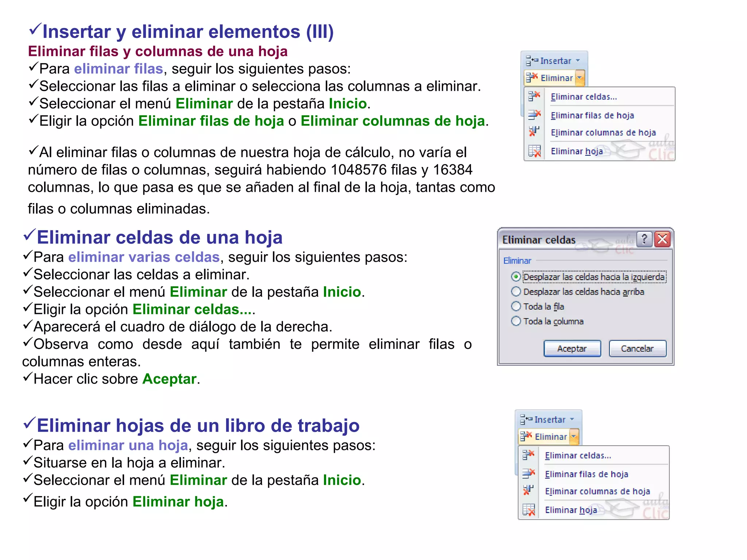Image resolution: width=747 pixels, height=560 pixels.
Task: Close the Eliminar celdas dialog
Action: (x=662, y=240)
